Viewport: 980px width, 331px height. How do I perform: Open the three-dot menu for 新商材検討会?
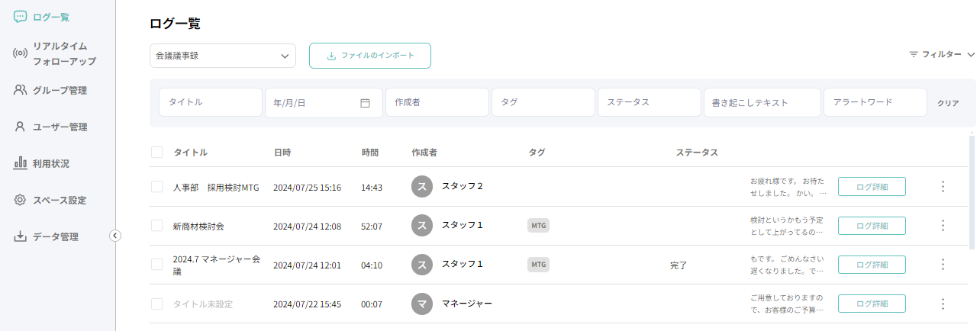943,226
